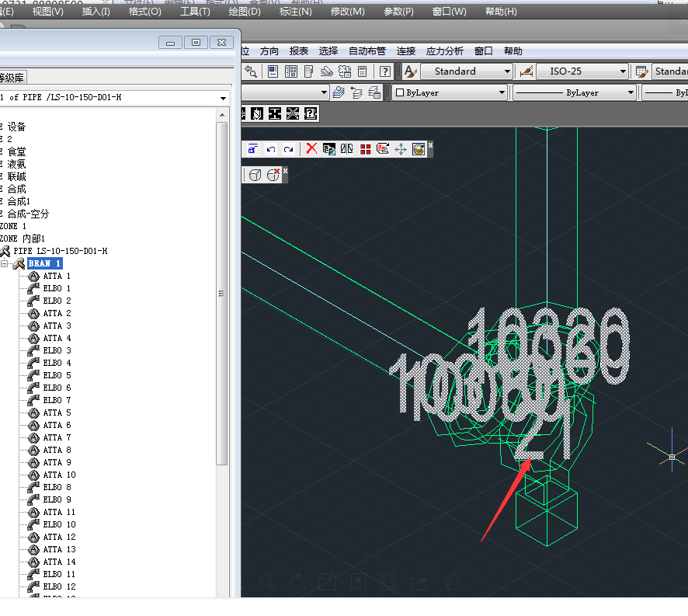Image resolution: width=688 pixels, height=616 pixels.
Task: Collapse the BRAN 1 tree node
Action: (5, 263)
